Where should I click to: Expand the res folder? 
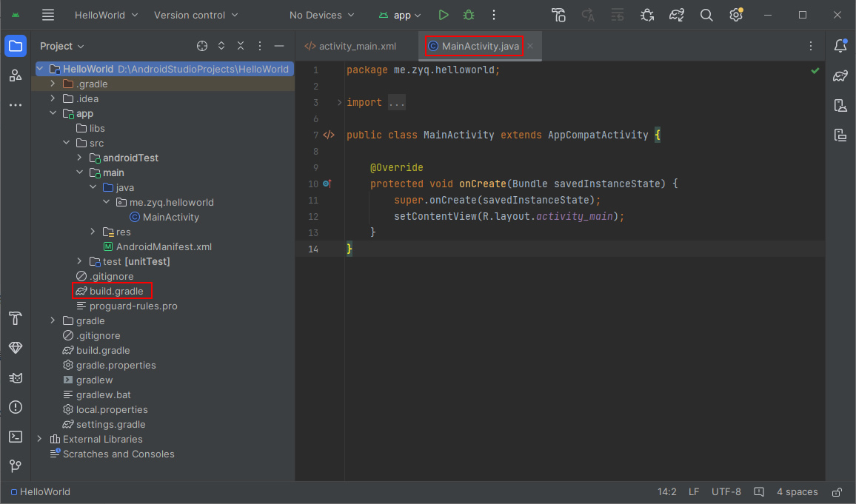tap(92, 232)
